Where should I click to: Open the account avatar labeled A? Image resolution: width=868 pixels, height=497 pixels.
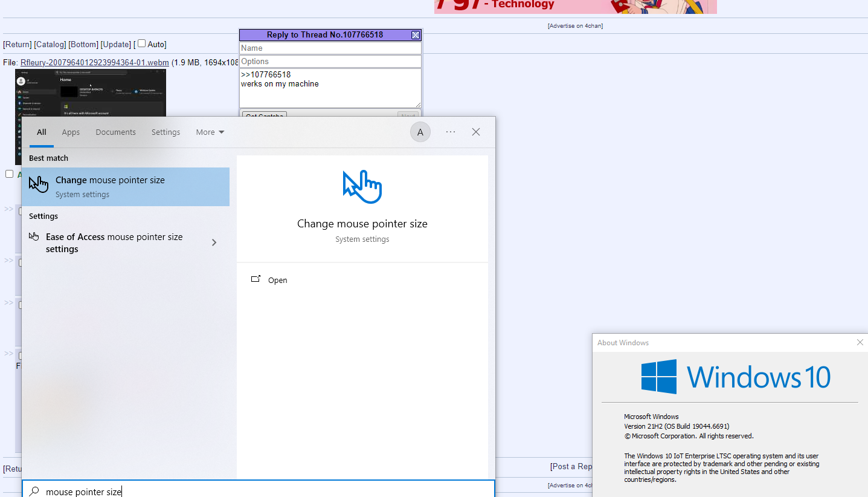(x=420, y=132)
